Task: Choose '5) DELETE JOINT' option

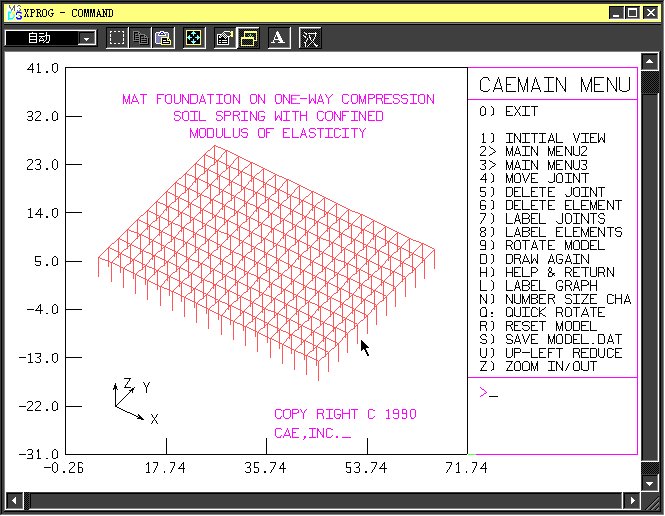Action: 542,192
